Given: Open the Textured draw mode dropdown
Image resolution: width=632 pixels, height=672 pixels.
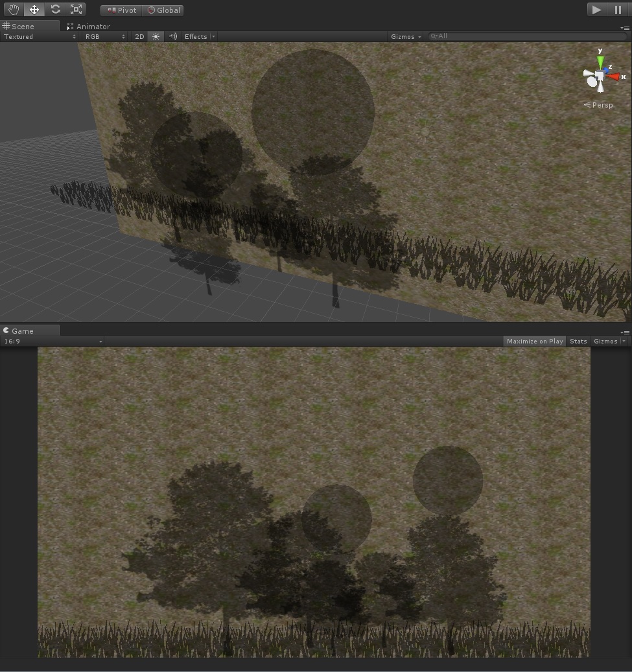Looking at the screenshot, I should coord(36,36).
